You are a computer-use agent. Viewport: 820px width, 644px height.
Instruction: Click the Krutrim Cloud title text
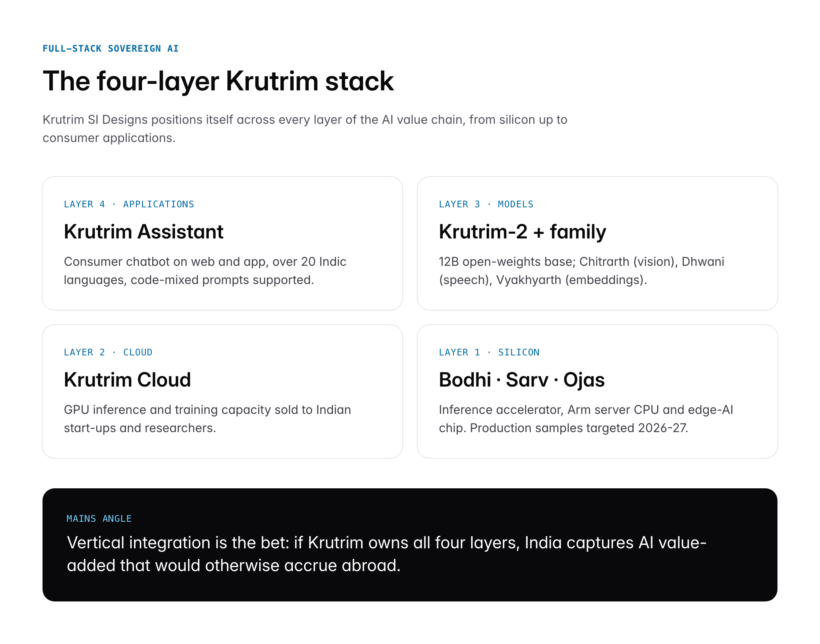[x=128, y=380]
